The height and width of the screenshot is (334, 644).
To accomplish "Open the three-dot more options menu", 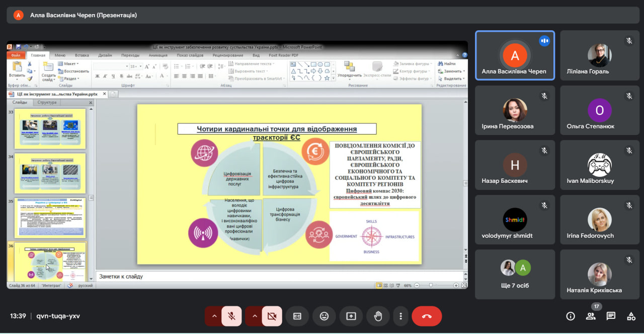I will click(400, 316).
